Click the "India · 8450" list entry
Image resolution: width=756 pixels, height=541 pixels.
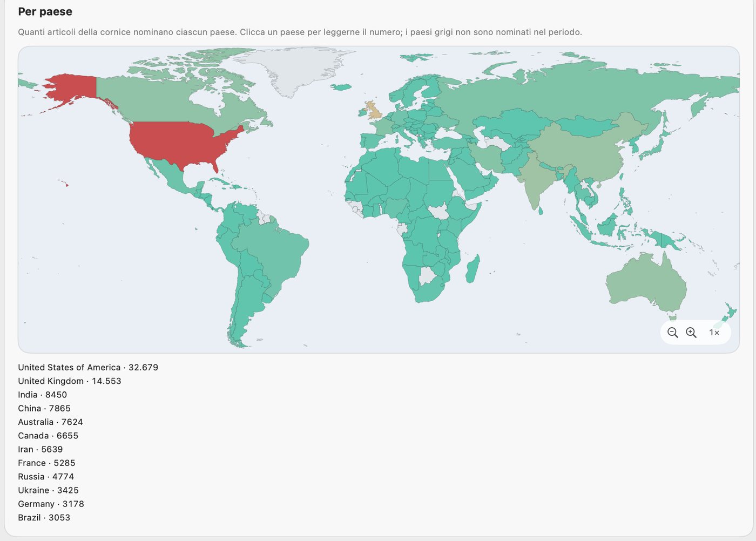click(43, 395)
